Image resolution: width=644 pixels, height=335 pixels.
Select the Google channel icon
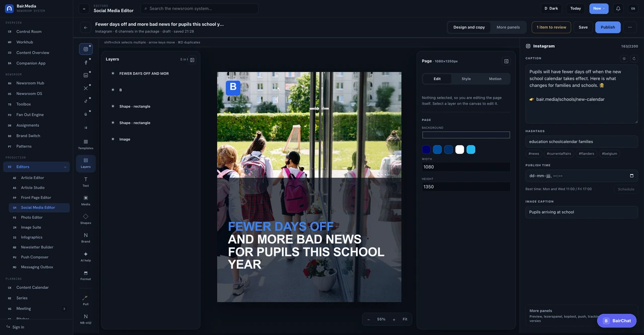click(86, 114)
